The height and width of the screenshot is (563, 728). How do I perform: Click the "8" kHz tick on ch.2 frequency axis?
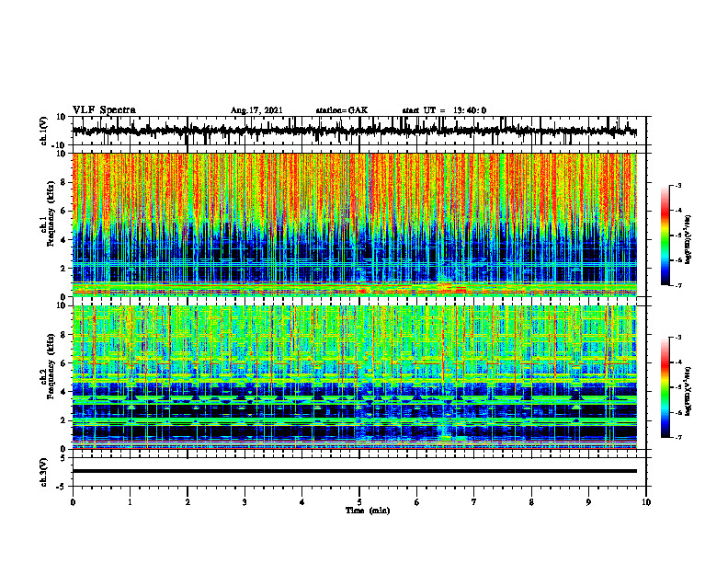63,335
